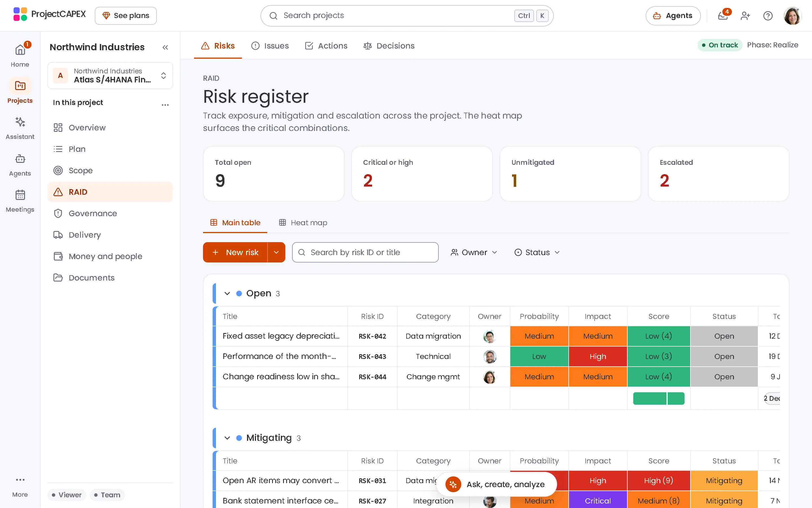Viewport: 812px width, 508px height.
Task: Click the New risk button
Action: pos(235,252)
